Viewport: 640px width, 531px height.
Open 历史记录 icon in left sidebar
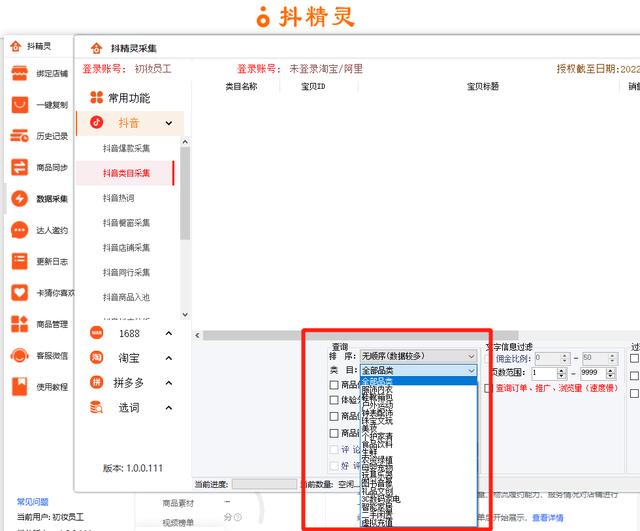coord(19,136)
